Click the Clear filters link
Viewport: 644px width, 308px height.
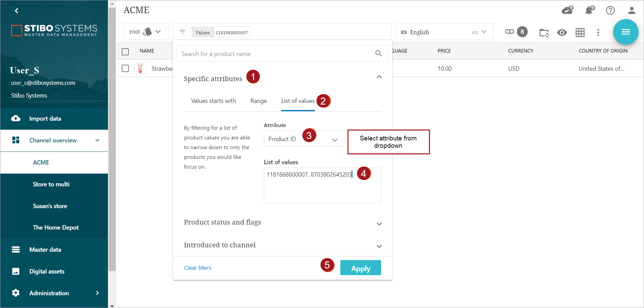coord(197,268)
